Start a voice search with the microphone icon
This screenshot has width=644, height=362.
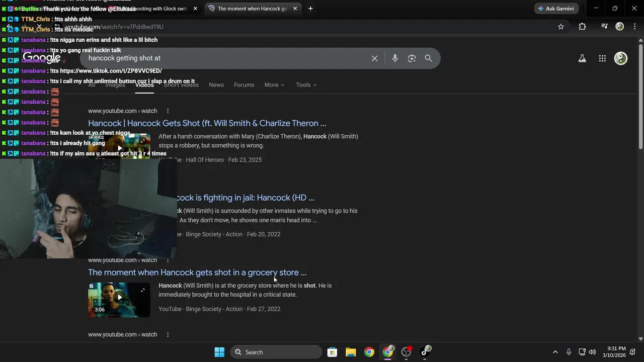pos(395,58)
